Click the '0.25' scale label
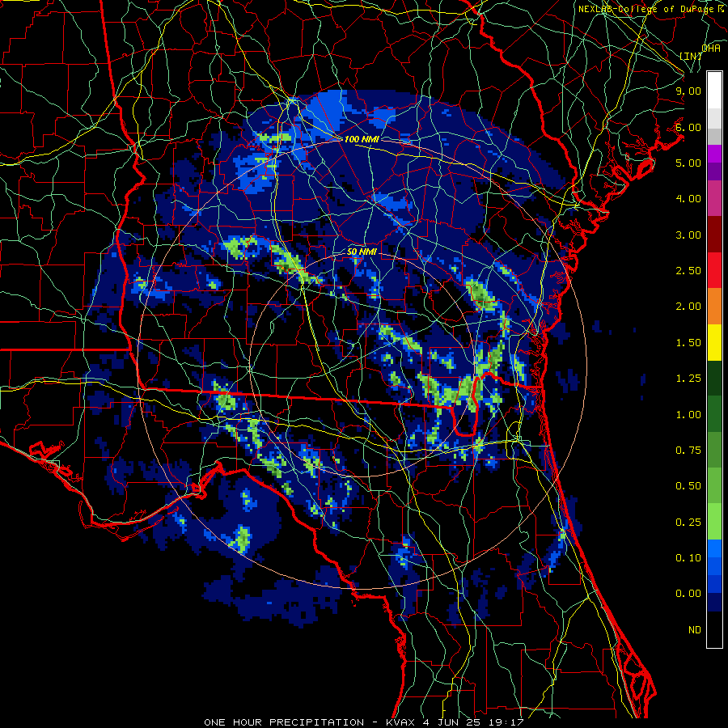The height and width of the screenshot is (728, 728). pyautogui.click(x=688, y=523)
